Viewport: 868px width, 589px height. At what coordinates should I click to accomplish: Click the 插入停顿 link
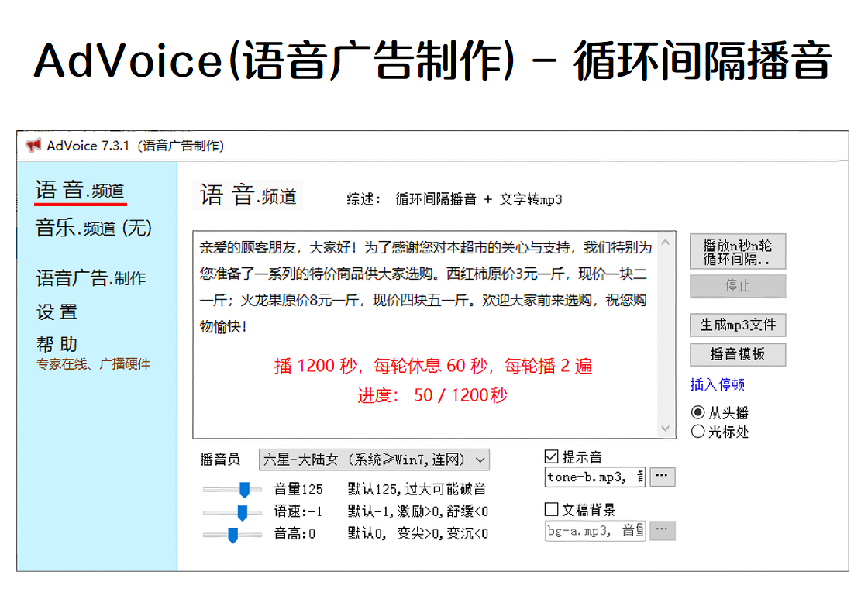(718, 384)
